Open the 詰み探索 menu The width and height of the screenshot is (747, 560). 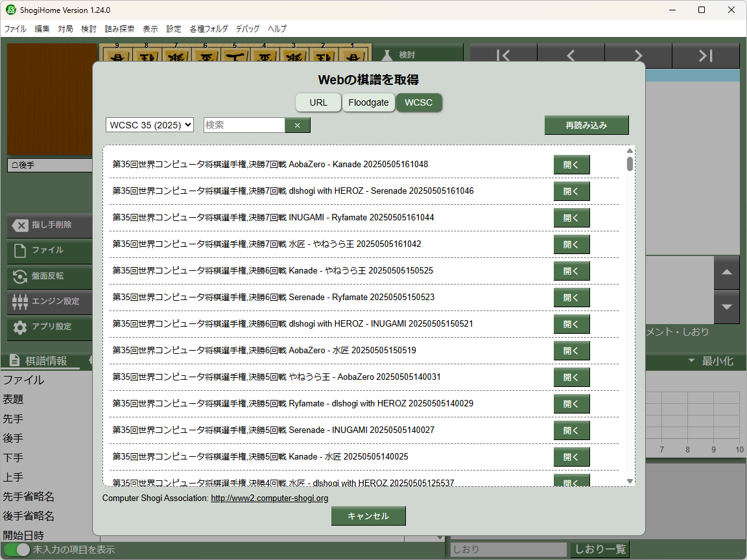(x=119, y=29)
